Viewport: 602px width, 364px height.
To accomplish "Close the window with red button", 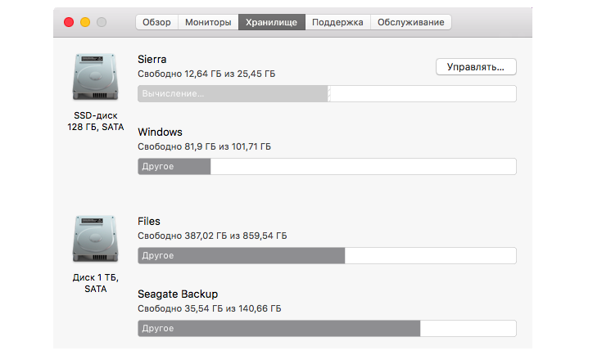I will tap(68, 22).
